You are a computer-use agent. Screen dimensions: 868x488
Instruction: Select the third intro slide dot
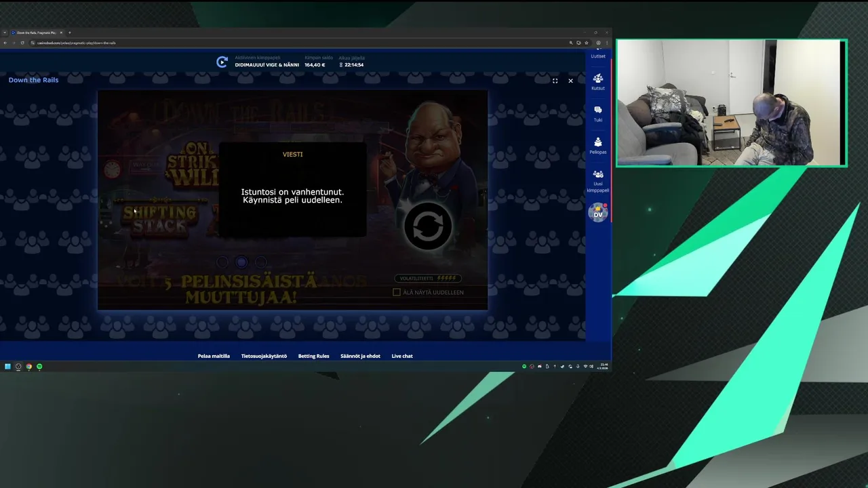point(260,262)
